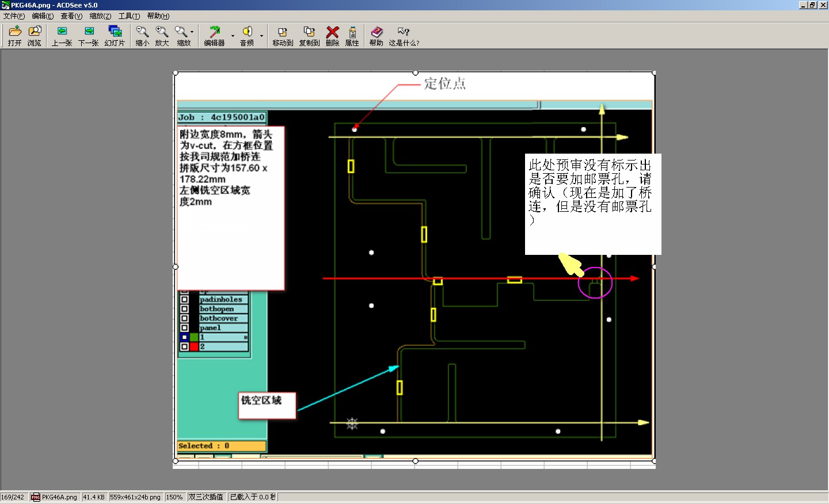
Task: Click PKG46A.png filename in status bar
Action: pyautogui.click(x=59, y=497)
